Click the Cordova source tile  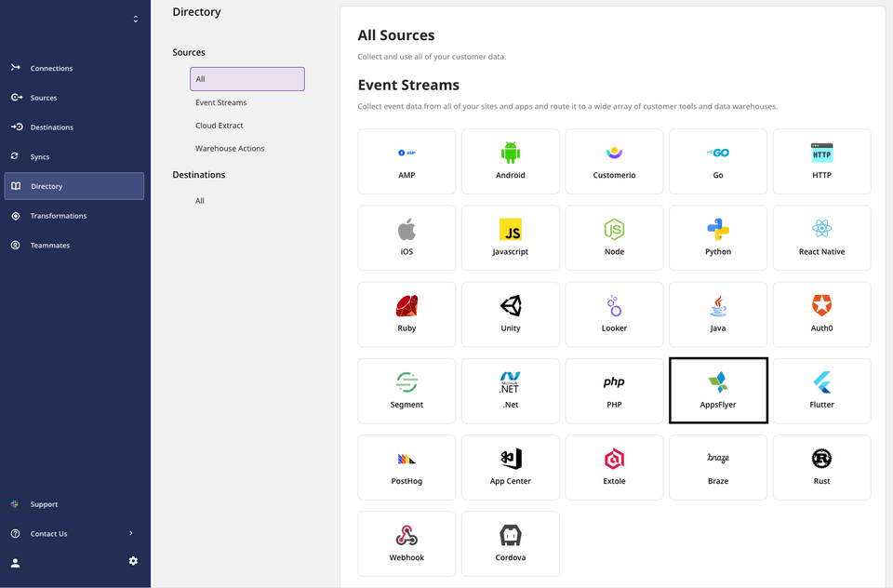(510, 542)
